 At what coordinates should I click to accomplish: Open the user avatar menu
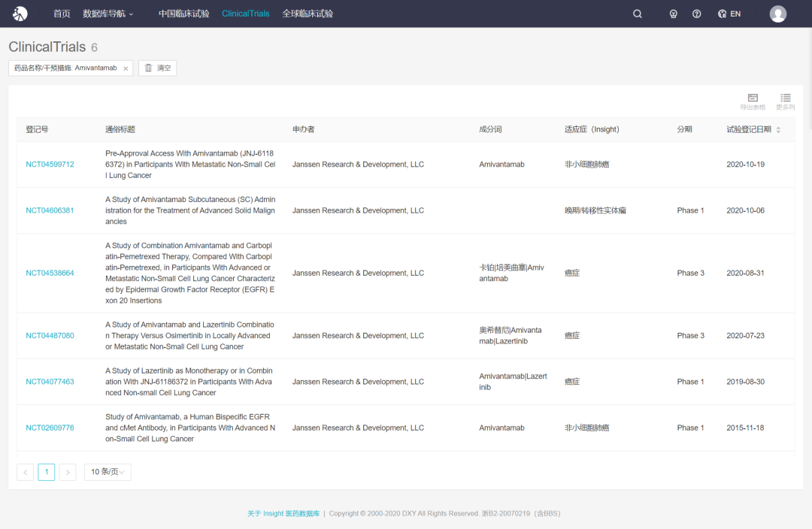tap(778, 14)
